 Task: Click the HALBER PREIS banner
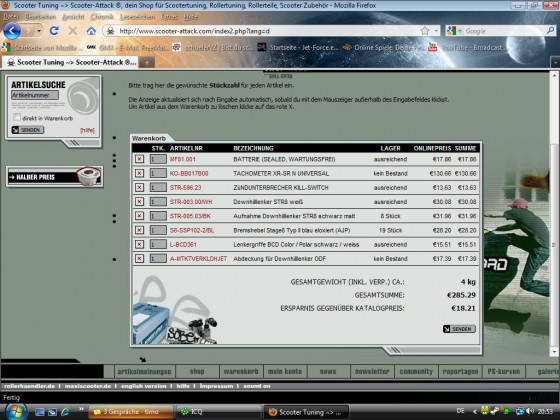pyautogui.click(x=54, y=177)
